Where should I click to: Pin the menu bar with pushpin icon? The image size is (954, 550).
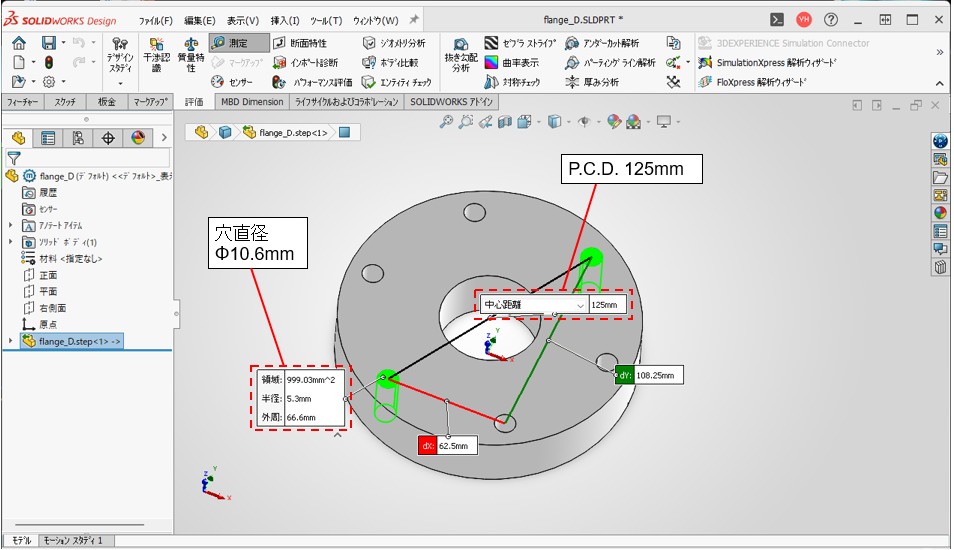[414, 20]
